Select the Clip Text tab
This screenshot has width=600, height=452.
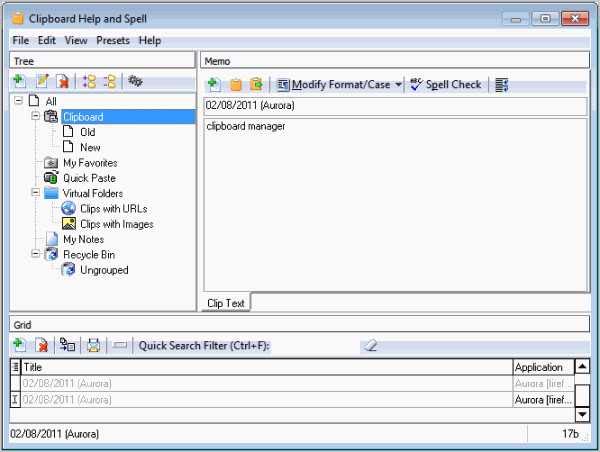click(x=227, y=302)
